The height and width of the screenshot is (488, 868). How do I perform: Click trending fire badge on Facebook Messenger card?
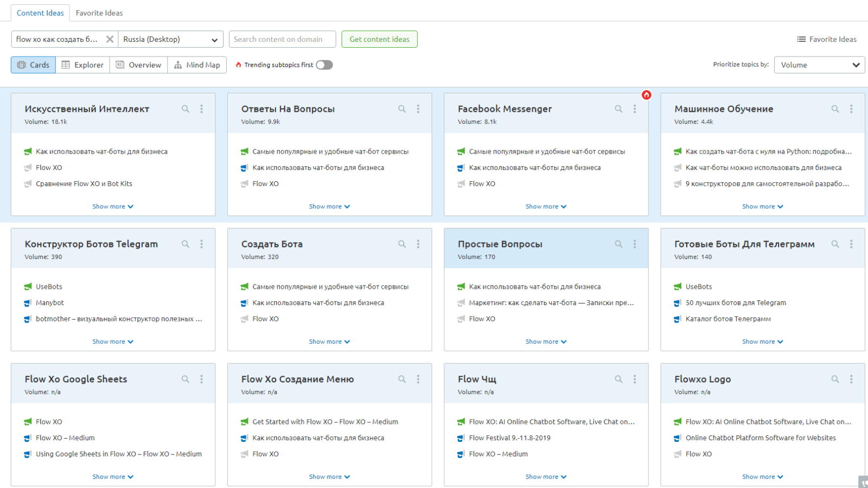click(646, 95)
